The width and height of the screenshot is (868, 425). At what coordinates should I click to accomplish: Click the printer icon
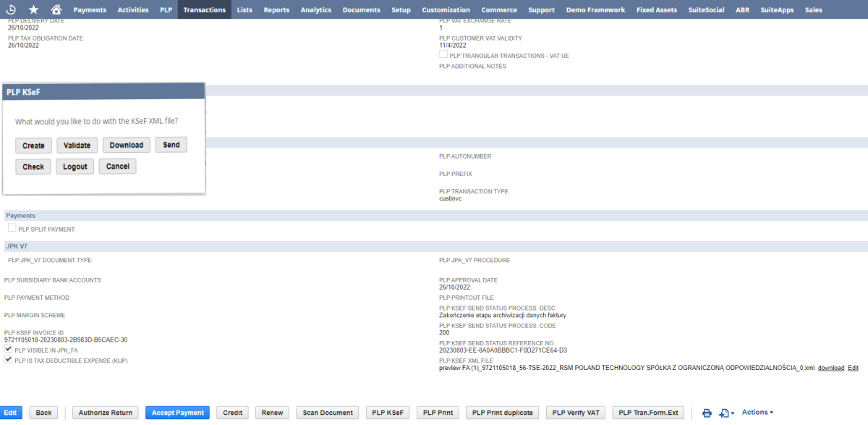click(x=707, y=413)
